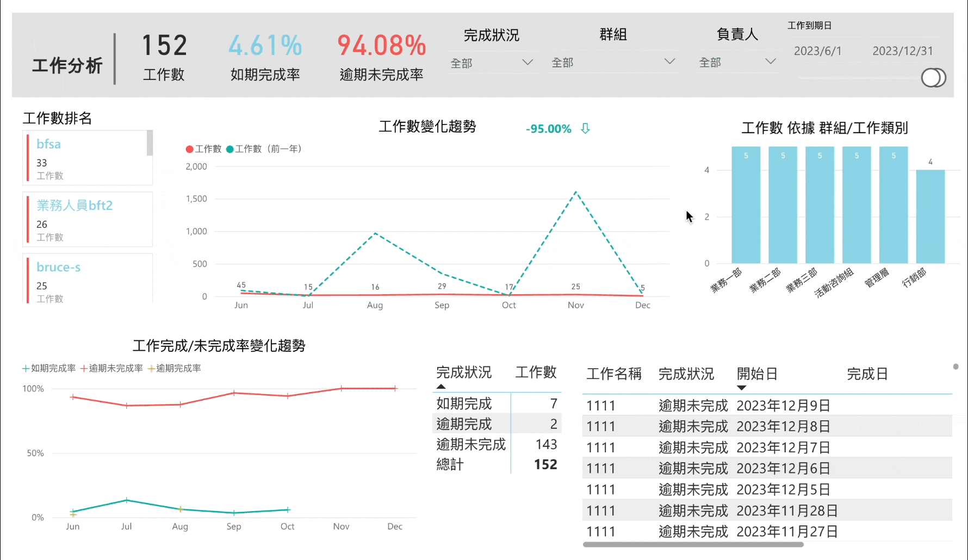Click the 2023/6/1 start date field
The height and width of the screenshot is (560, 968).
pyautogui.click(x=818, y=51)
